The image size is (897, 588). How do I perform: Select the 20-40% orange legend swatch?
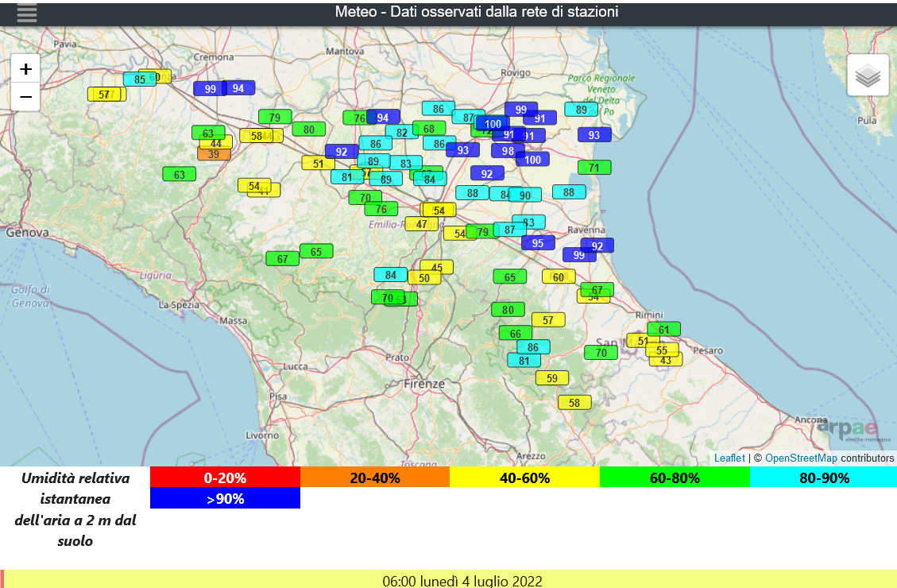click(x=375, y=478)
